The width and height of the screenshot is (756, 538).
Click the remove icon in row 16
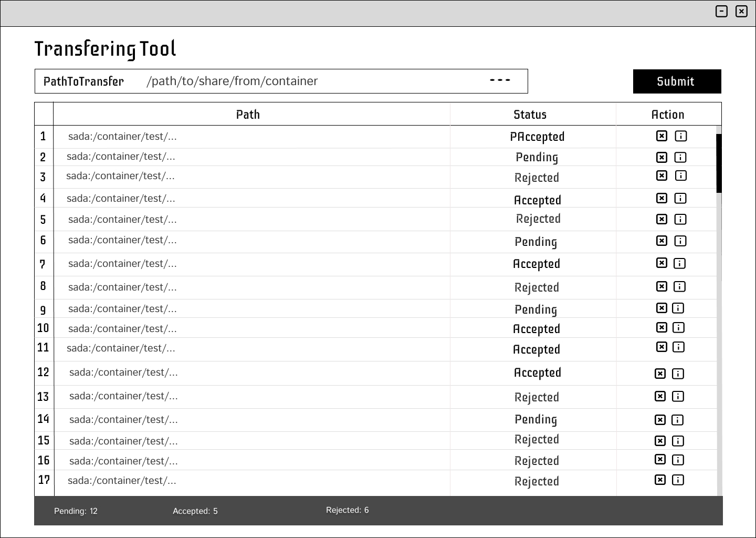coord(660,460)
